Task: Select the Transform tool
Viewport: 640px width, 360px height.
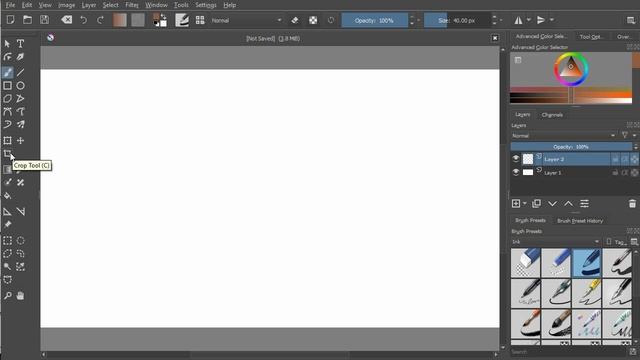Action: pyautogui.click(x=7, y=140)
